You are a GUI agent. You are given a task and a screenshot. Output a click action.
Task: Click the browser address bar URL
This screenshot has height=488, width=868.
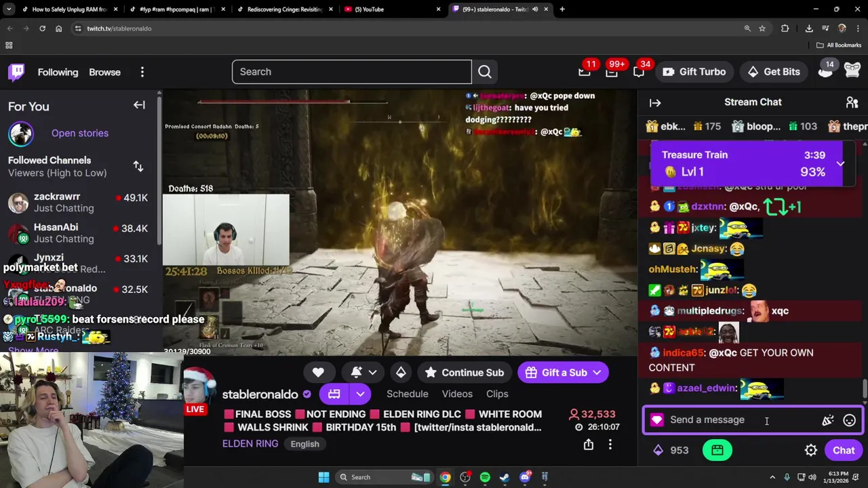tap(119, 28)
